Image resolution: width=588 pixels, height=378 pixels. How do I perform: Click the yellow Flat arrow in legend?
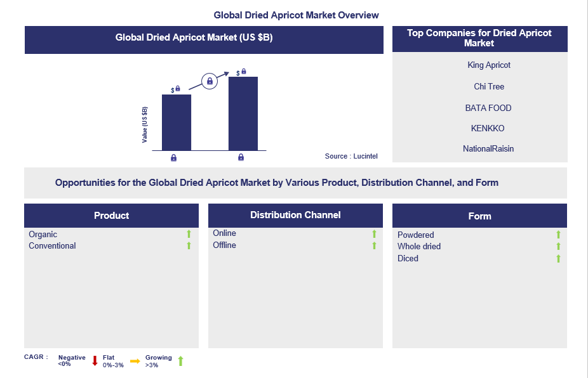coord(135,361)
